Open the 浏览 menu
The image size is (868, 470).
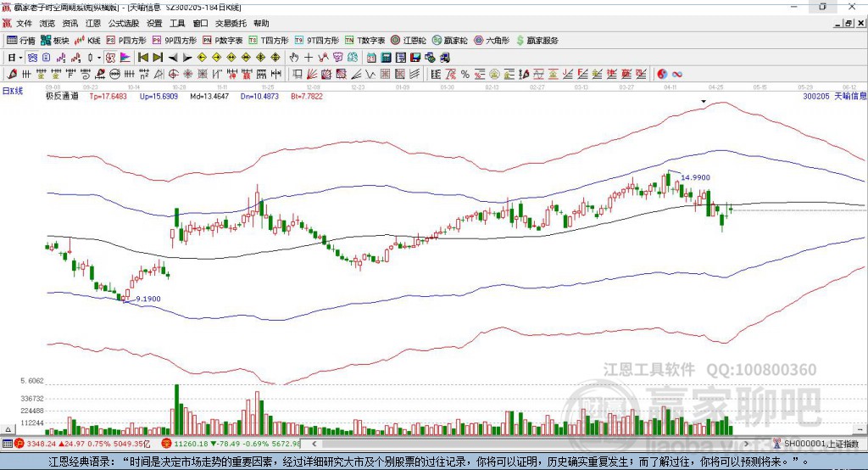[x=47, y=23]
